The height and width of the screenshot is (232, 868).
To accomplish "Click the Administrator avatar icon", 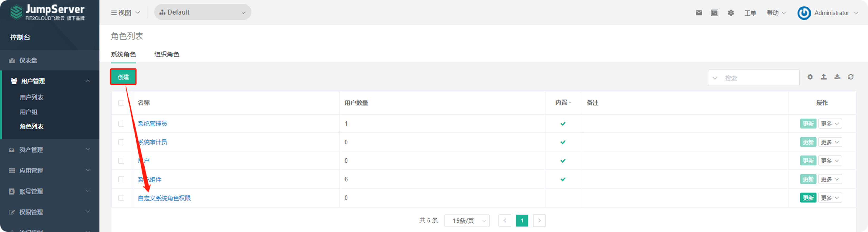I will tap(804, 13).
